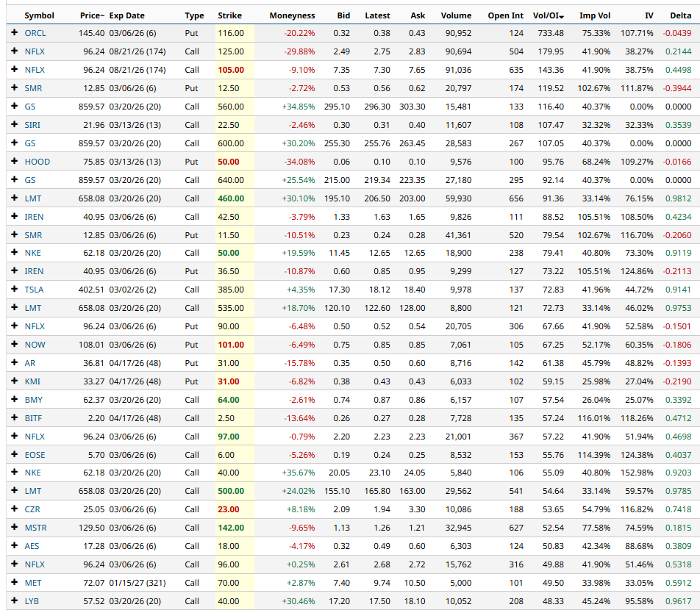Open GS link in 640.00 strike row

click(x=30, y=180)
